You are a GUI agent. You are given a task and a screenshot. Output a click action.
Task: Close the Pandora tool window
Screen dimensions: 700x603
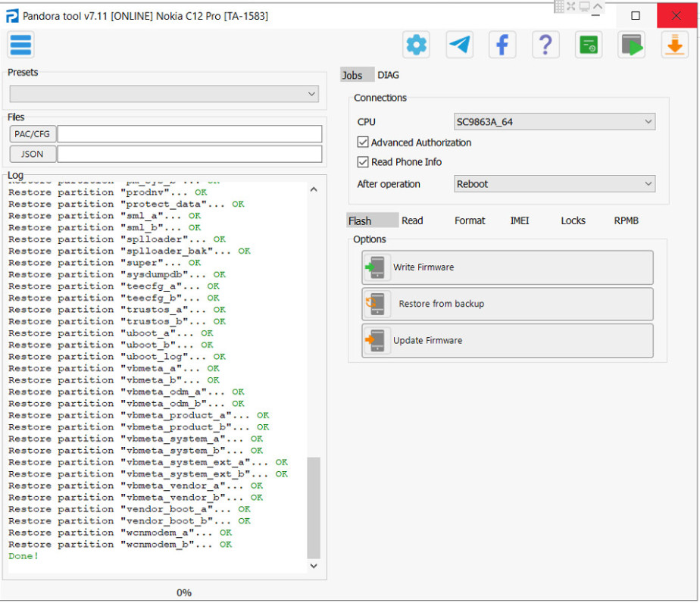tap(677, 16)
